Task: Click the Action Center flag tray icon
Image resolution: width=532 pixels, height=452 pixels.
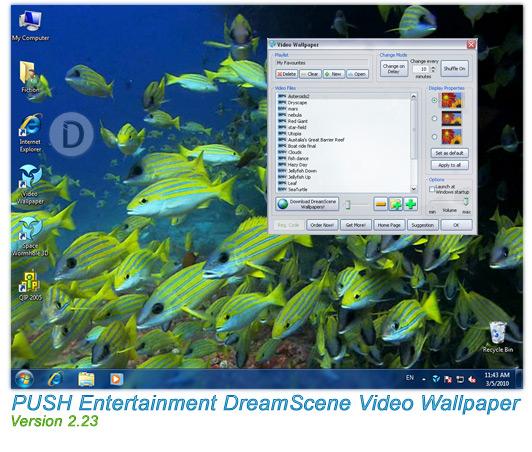Action: 448,379
